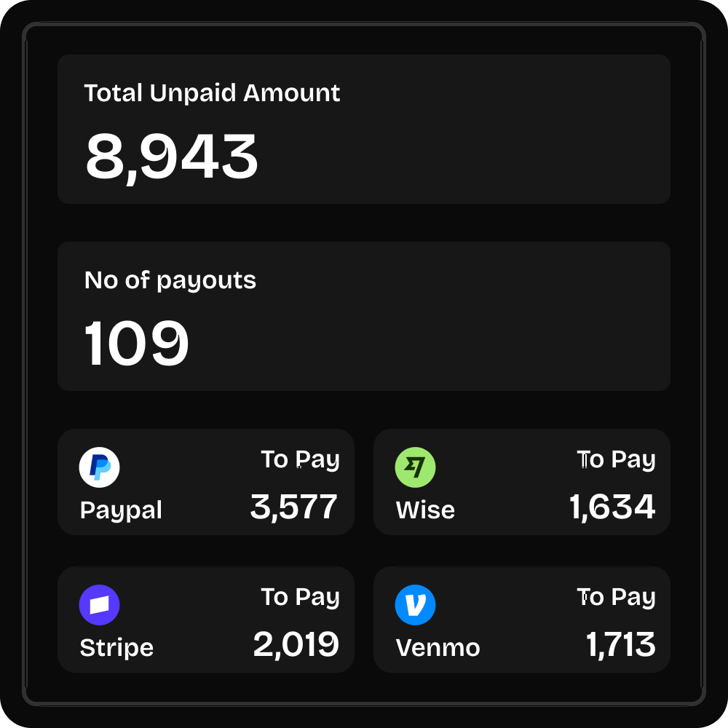This screenshot has height=728, width=728.
Task: Click the Venmo logo icon
Action: click(415, 605)
